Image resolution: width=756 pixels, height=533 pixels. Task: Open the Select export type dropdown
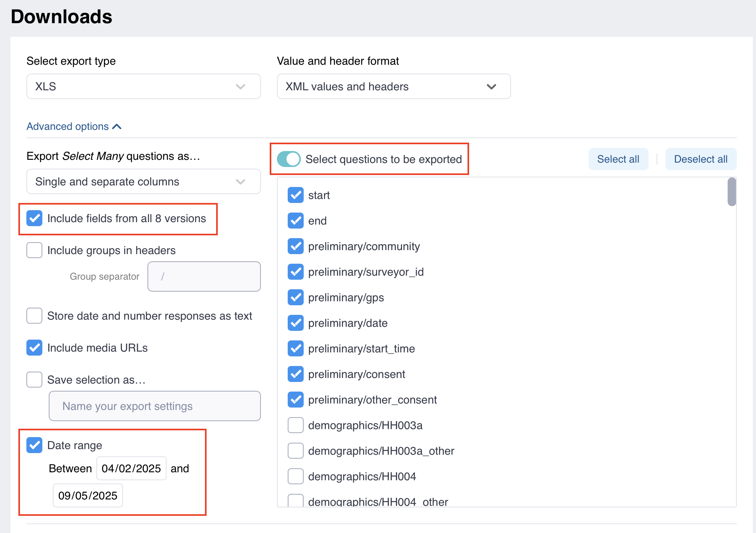tap(143, 86)
